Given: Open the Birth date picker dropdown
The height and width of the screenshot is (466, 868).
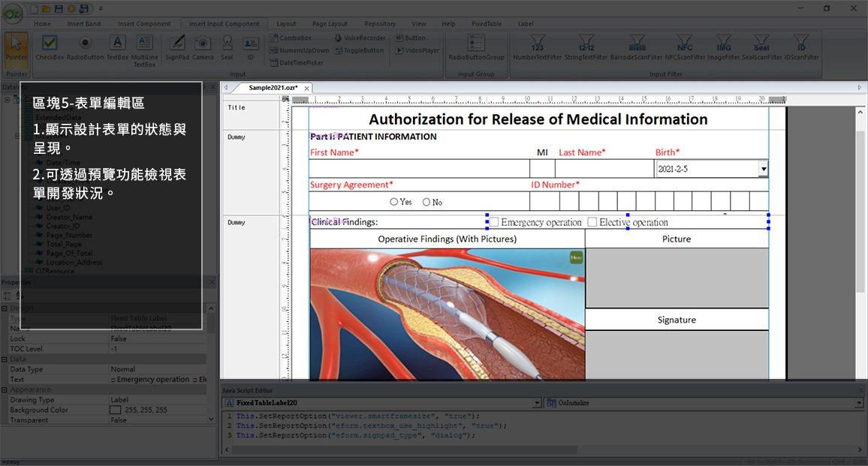Looking at the screenshot, I should coord(764,169).
